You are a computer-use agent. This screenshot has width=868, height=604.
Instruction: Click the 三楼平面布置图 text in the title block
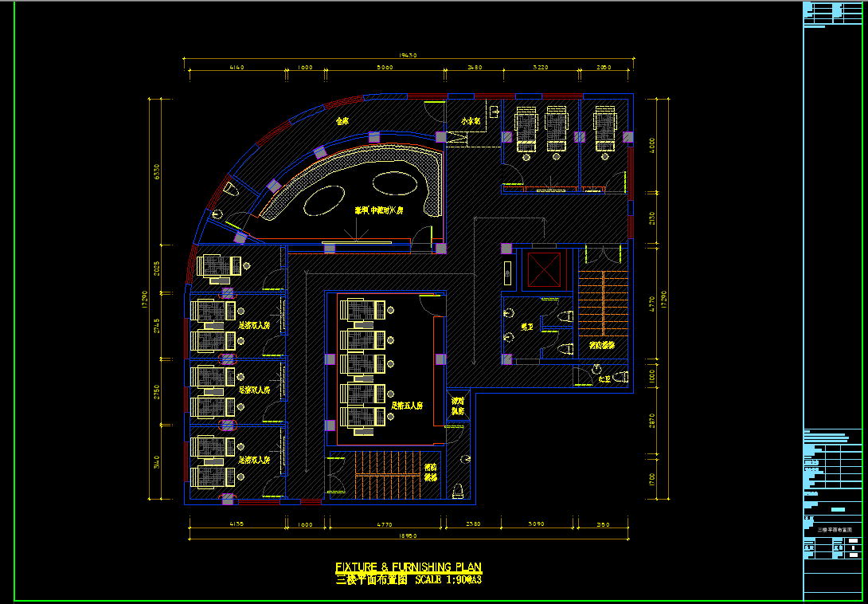tap(834, 530)
